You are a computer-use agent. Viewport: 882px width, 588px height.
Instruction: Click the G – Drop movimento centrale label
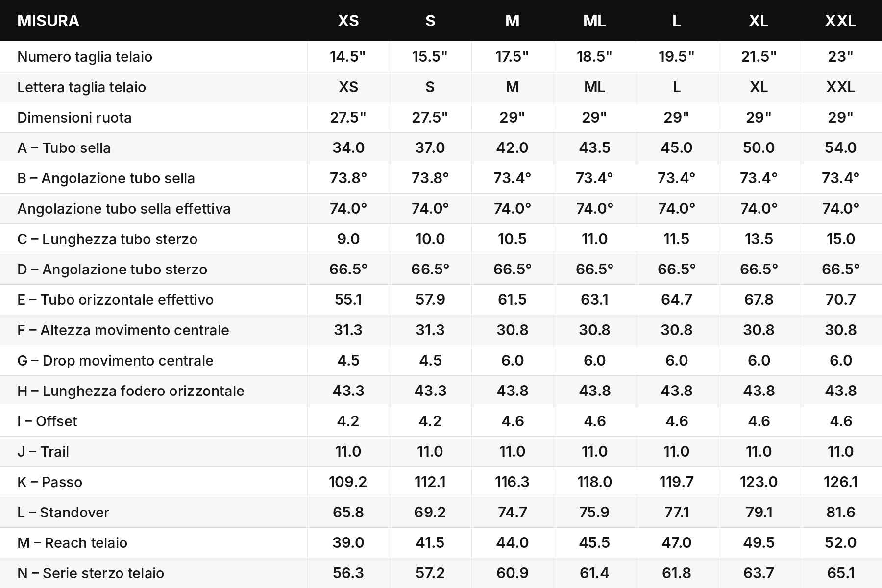[115, 361]
